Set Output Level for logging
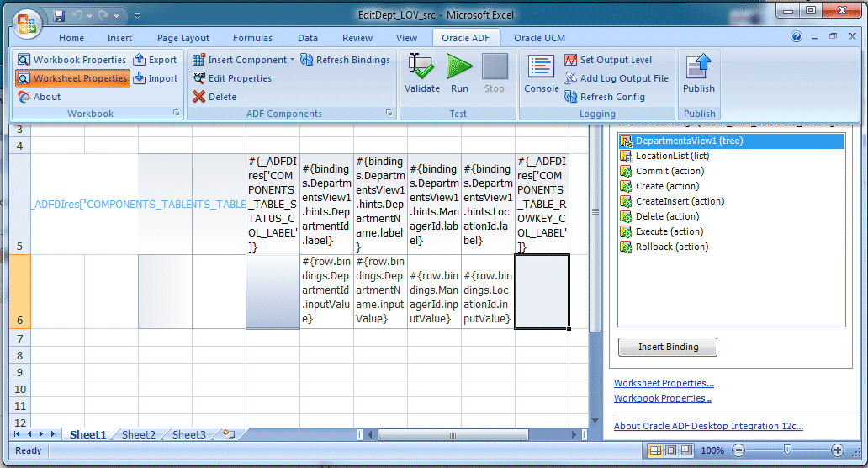Viewport: 868px width, 468px height. click(x=608, y=60)
